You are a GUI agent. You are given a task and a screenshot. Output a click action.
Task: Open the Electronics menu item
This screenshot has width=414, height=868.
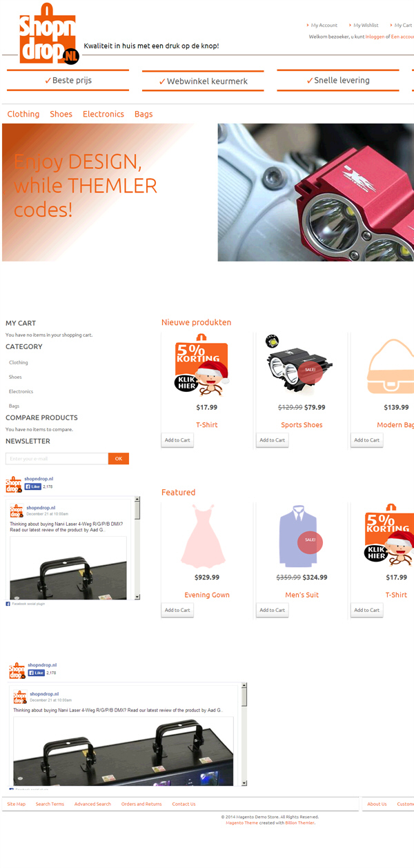coord(103,114)
